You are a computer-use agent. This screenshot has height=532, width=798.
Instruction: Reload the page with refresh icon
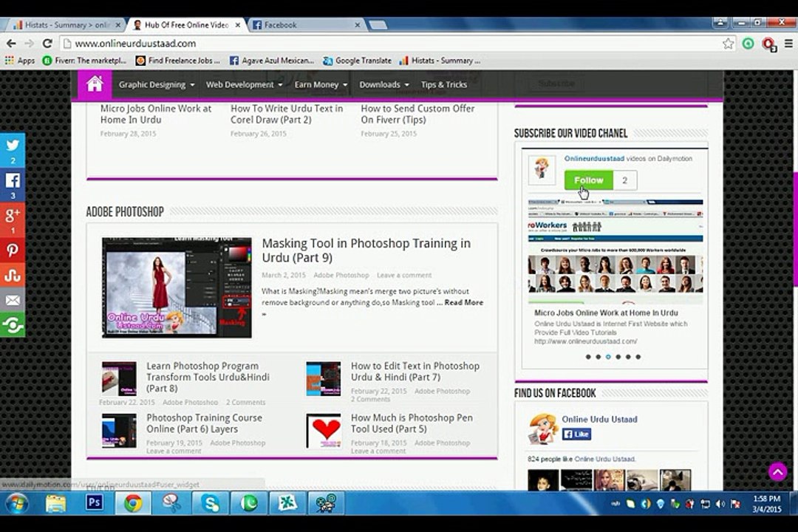pyautogui.click(x=47, y=44)
